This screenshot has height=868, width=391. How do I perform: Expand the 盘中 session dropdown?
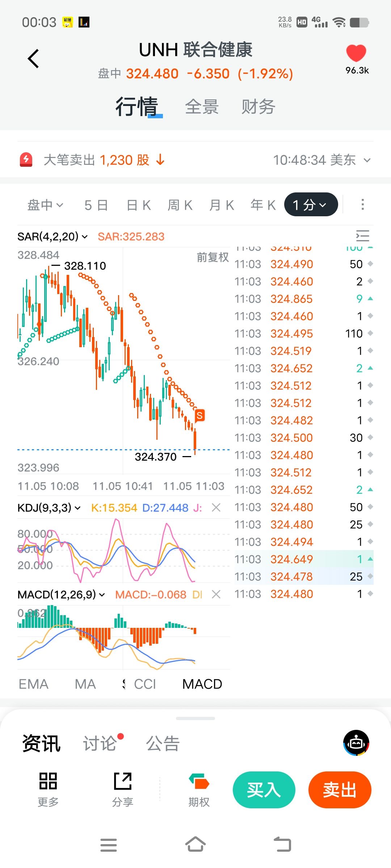(45, 205)
